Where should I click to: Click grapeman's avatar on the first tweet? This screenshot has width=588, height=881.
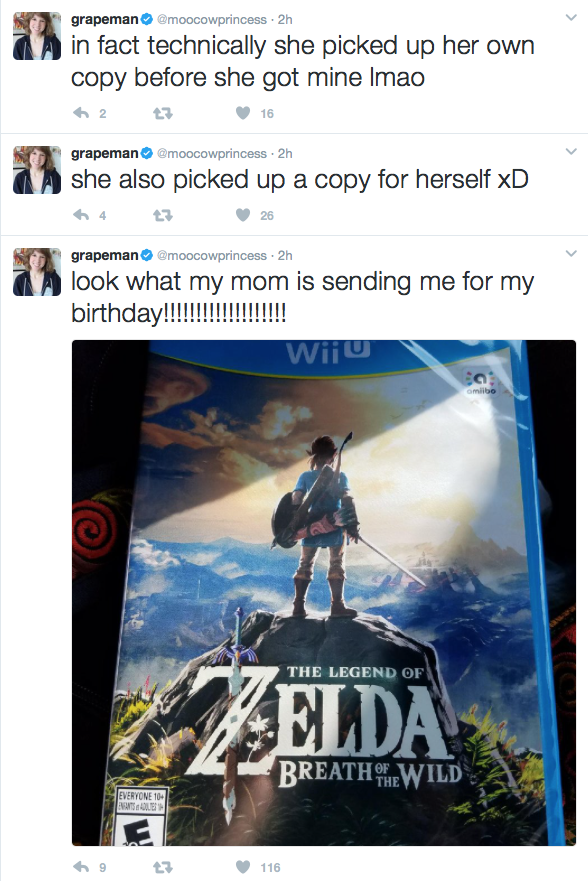[x=37, y=36]
